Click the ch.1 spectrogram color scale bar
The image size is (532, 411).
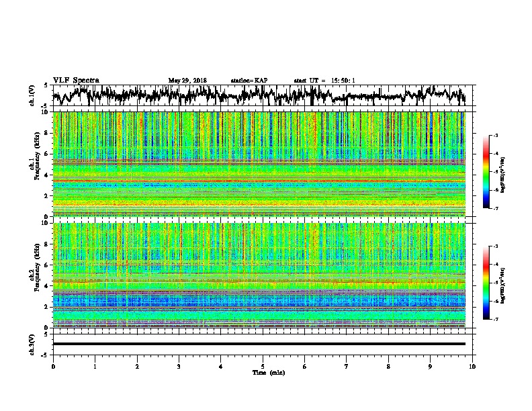tap(486, 172)
